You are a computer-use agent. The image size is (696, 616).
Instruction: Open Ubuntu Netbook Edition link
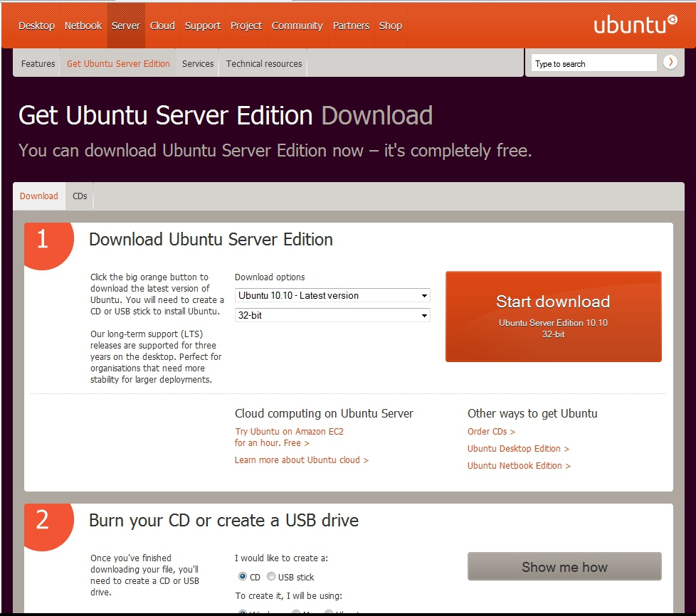519,465
